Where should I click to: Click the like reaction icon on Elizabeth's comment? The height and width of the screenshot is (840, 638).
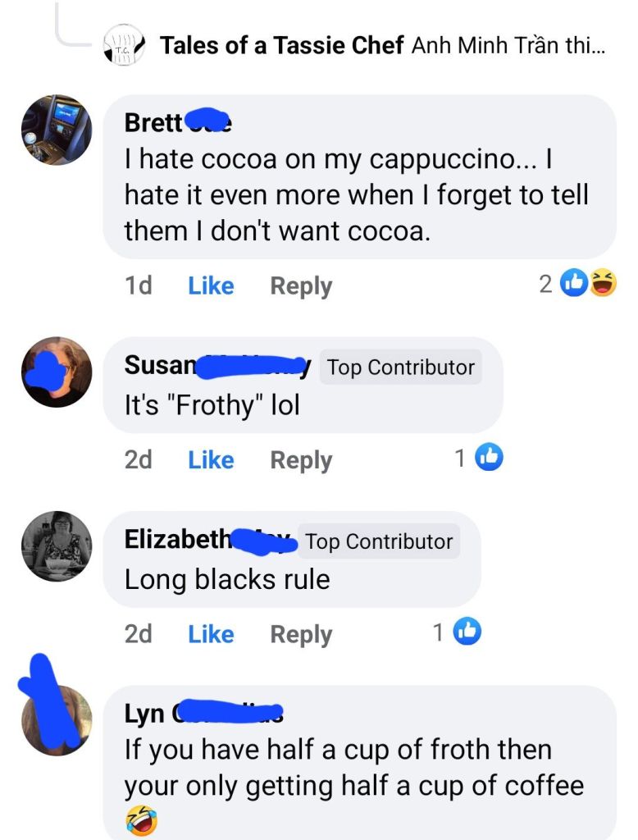467,631
